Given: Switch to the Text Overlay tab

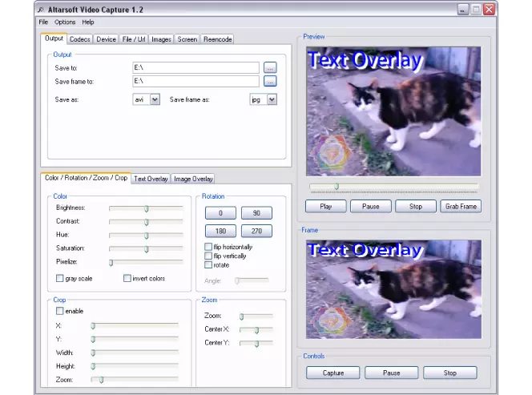Looking at the screenshot, I should coord(151,179).
